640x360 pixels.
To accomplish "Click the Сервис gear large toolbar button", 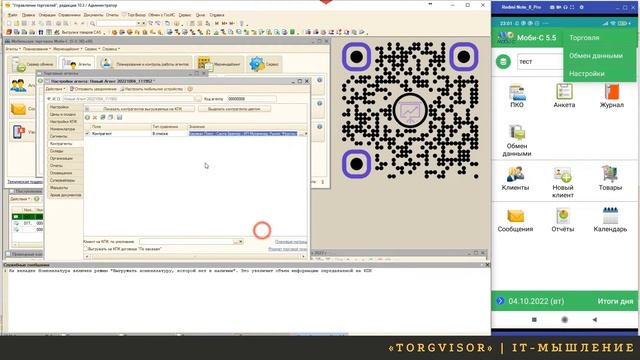I will pos(264,64).
